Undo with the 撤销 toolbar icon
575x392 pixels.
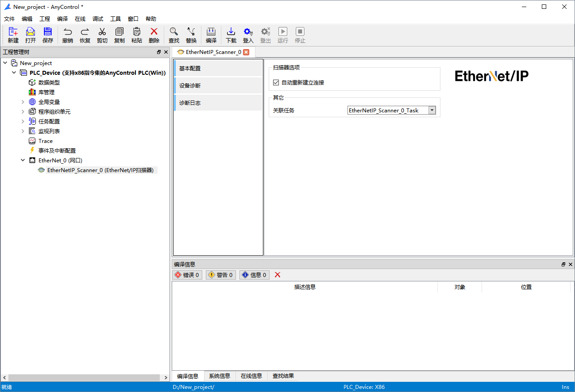68,35
